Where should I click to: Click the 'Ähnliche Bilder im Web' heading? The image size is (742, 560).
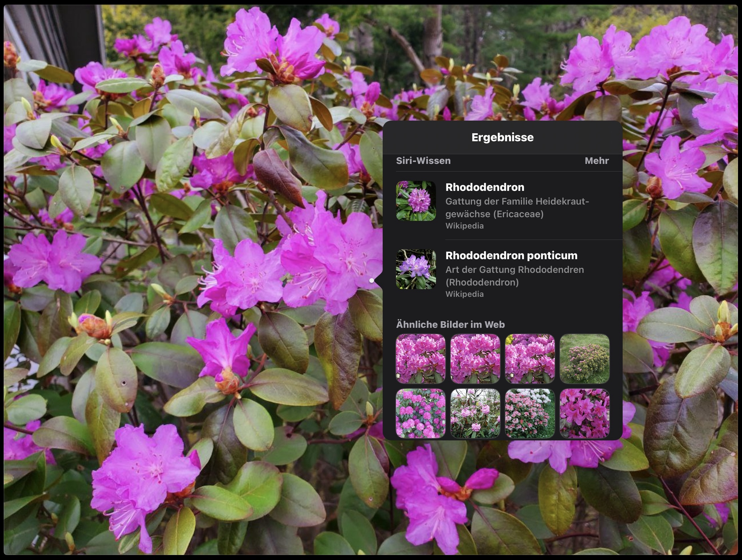pyautogui.click(x=451, y=324)
